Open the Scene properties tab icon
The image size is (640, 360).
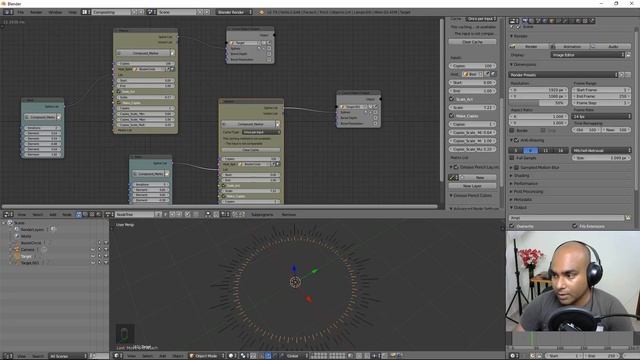click(x=538, y=20)
